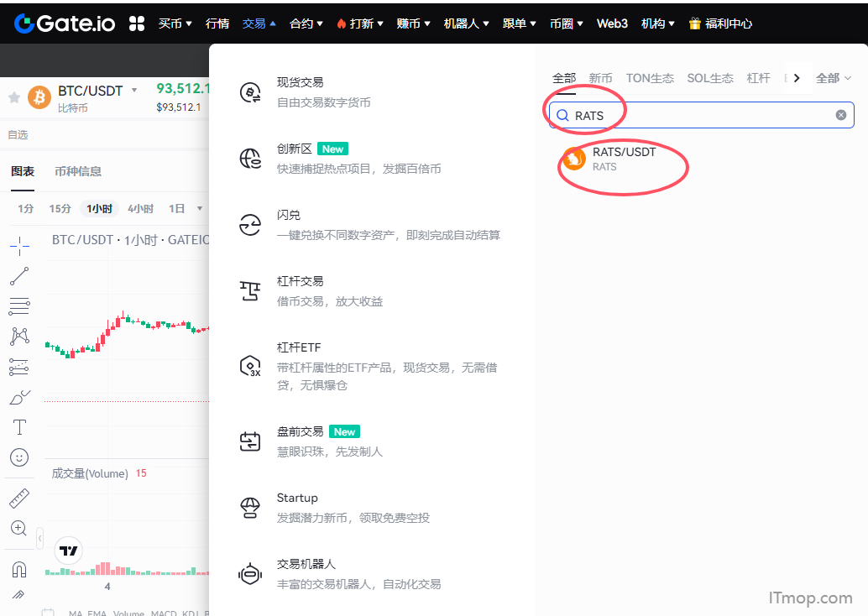Open the emoji sticker tool
This screenshot has width=868, height=616.
pos(19,457)
